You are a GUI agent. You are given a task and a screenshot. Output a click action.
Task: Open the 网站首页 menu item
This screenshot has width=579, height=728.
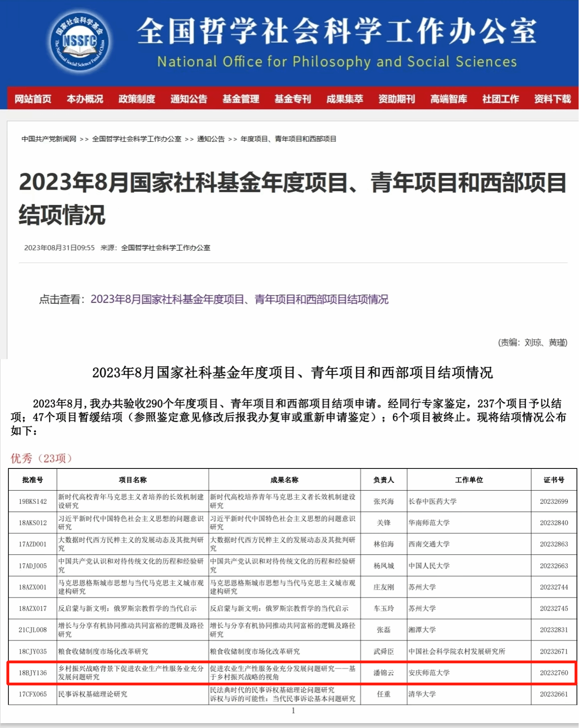pos(33,99)
